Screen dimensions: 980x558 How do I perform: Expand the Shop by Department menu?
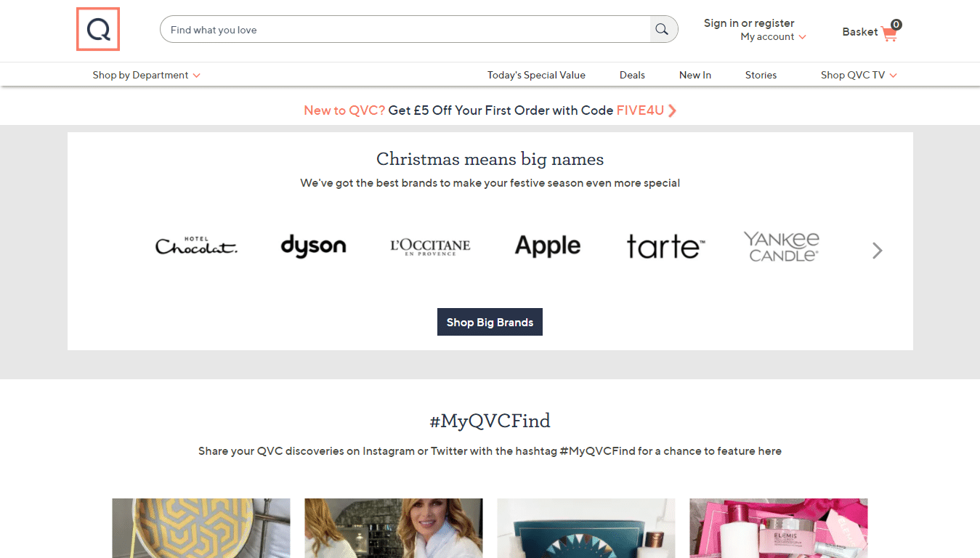click(x=146, y=75)
